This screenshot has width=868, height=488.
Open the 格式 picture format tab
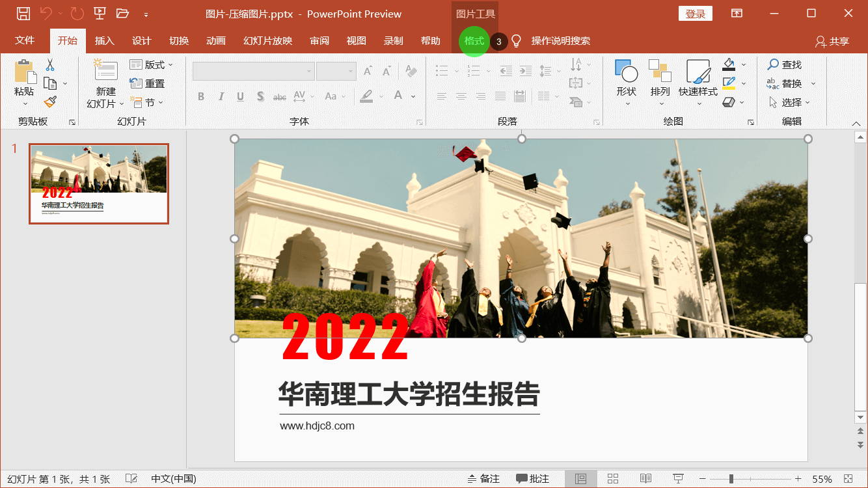(x=474, y=41)
